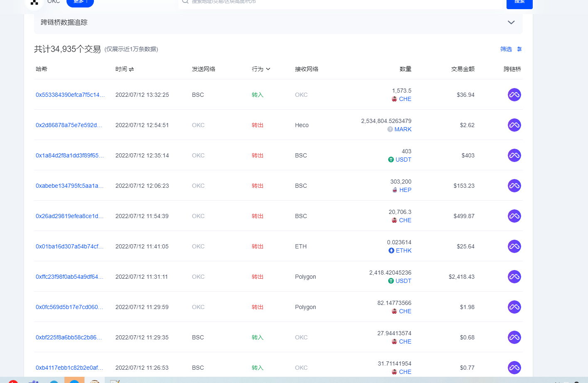Open bridge icon for the $2.62 row

point(514,125)
